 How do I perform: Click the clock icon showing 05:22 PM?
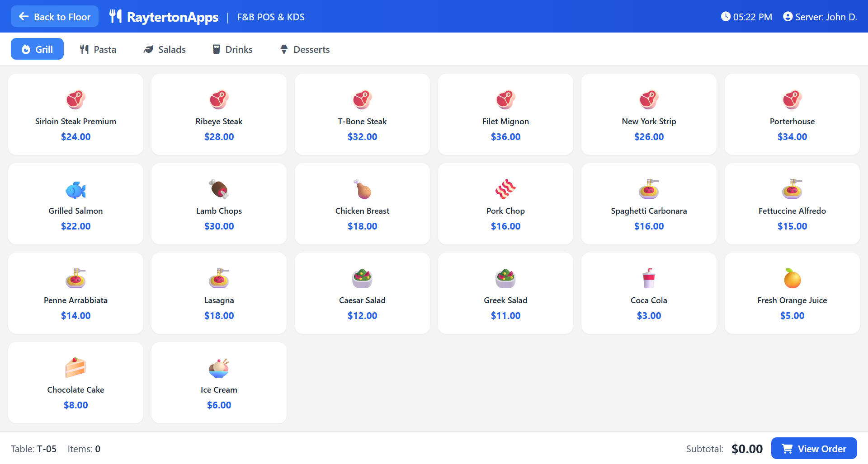tap(726, 16)
